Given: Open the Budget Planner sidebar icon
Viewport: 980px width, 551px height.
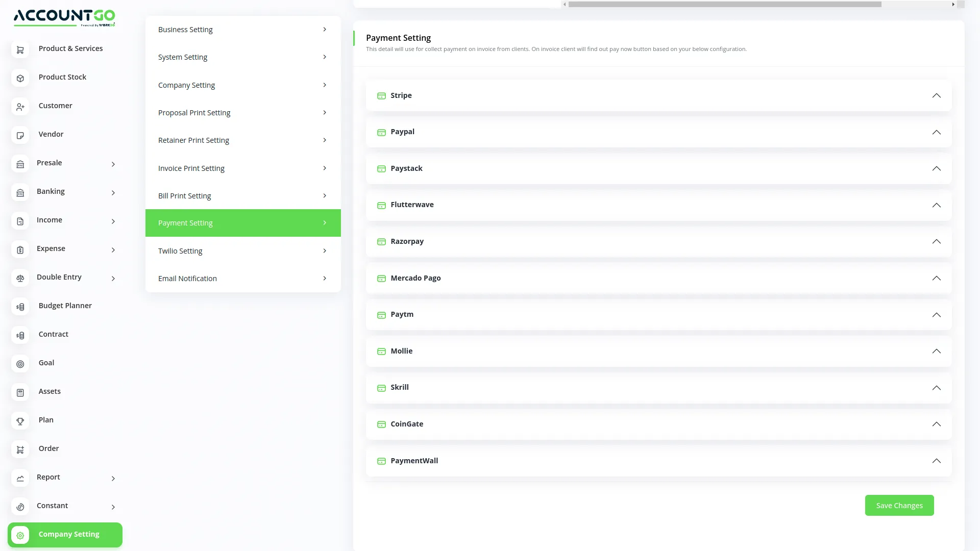Looking at the screenshot, I should coord(20,307).
